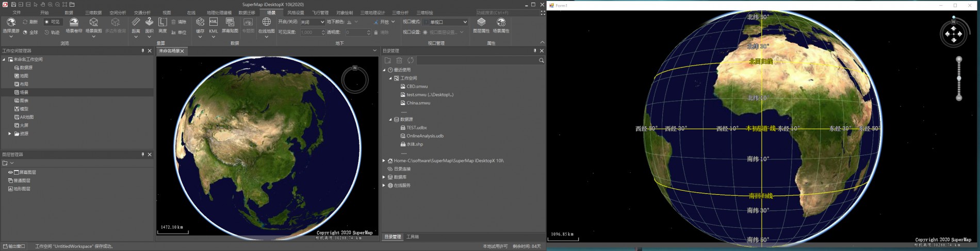
Task: Click 刷新 refresh in the ribbon
Action: (x=30, y=22)
